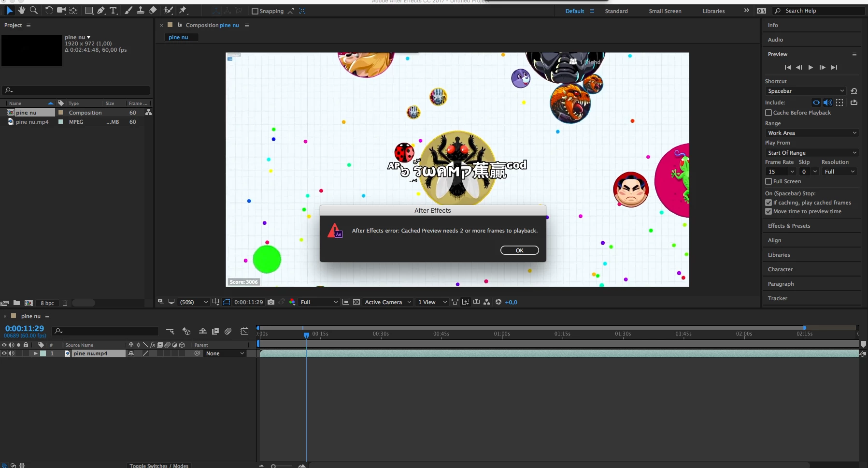
Task: Open the Play From dropdown
Action: 811,153
